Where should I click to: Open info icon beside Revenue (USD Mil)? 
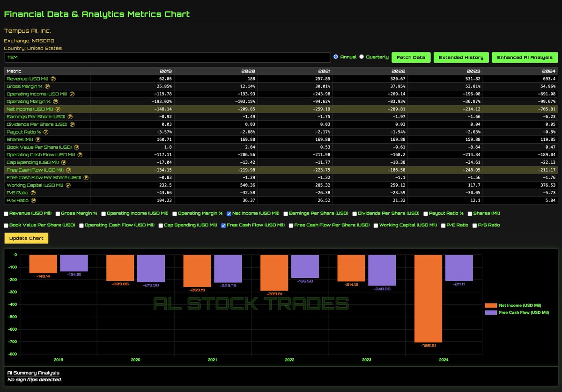coord(53,79)
